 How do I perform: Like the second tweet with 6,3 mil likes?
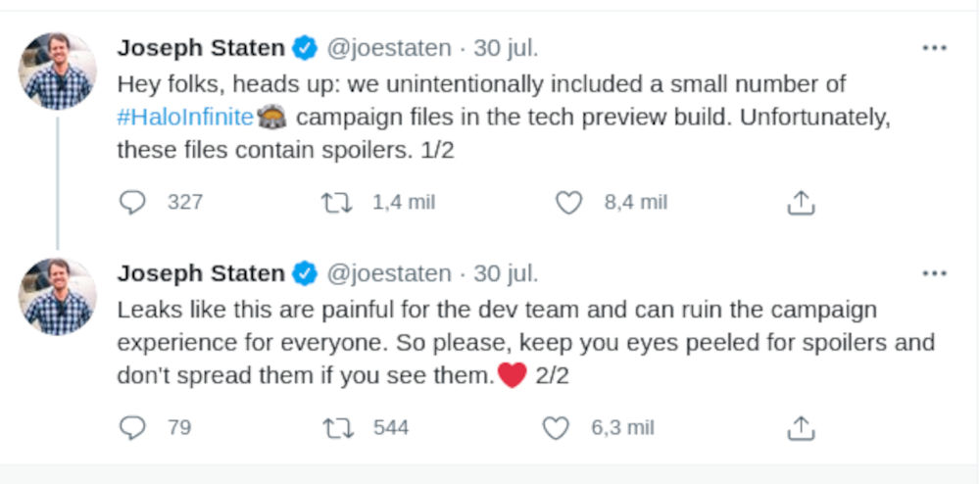[556, 428]
